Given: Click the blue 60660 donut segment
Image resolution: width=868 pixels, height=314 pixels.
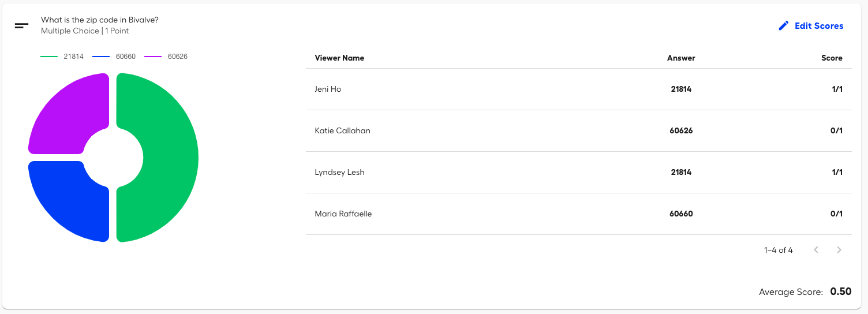Looking at the screenshot, I should 63,202.
